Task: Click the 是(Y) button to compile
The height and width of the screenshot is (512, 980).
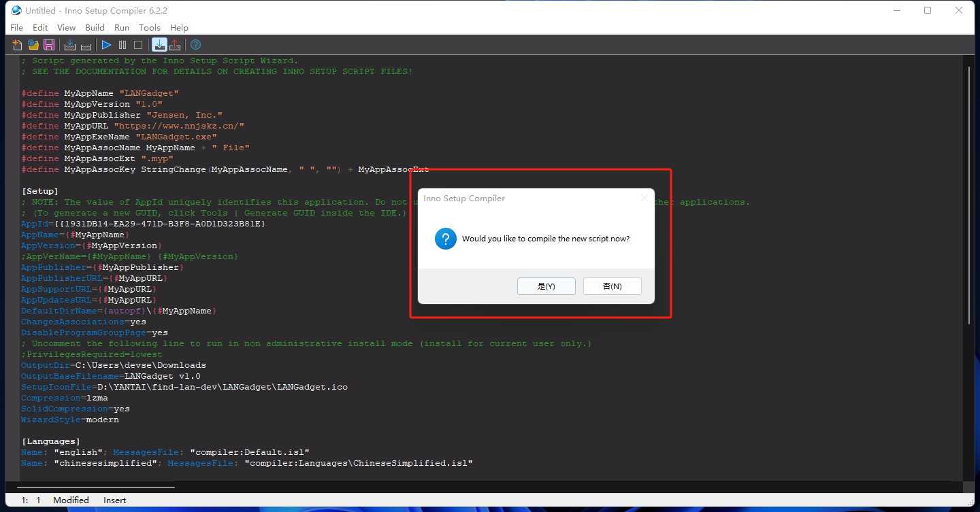Action: coord(546,286)
